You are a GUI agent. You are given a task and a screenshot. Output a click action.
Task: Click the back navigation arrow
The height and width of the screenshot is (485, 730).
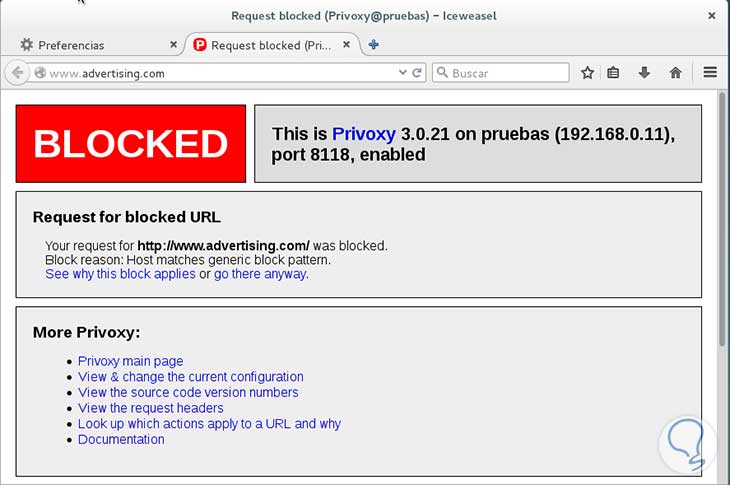[x=16, y=73]
